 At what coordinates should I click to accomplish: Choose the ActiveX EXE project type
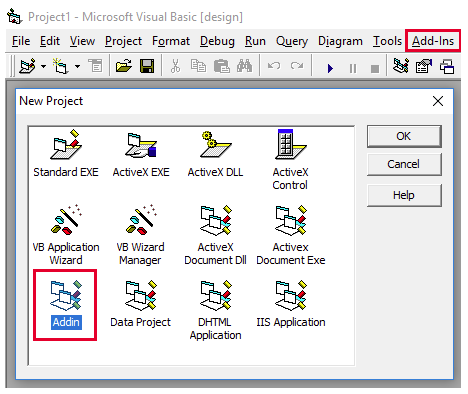141,145
